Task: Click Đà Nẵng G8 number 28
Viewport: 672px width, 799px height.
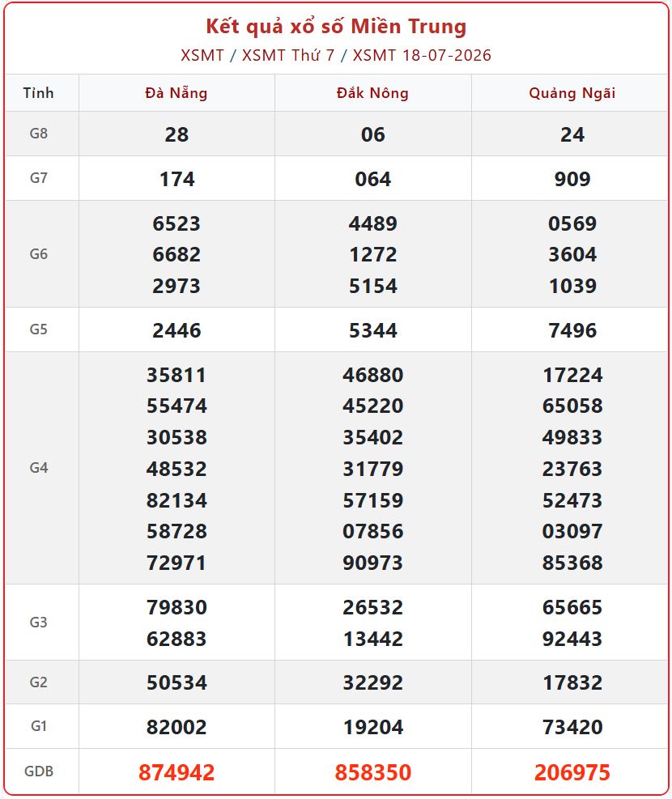Action: 177,135
